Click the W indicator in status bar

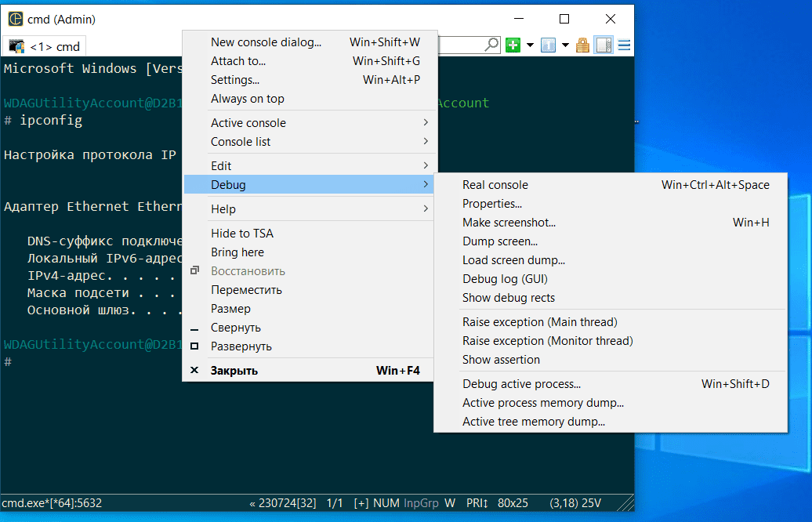pyautogui.click(x=450, y=503)
